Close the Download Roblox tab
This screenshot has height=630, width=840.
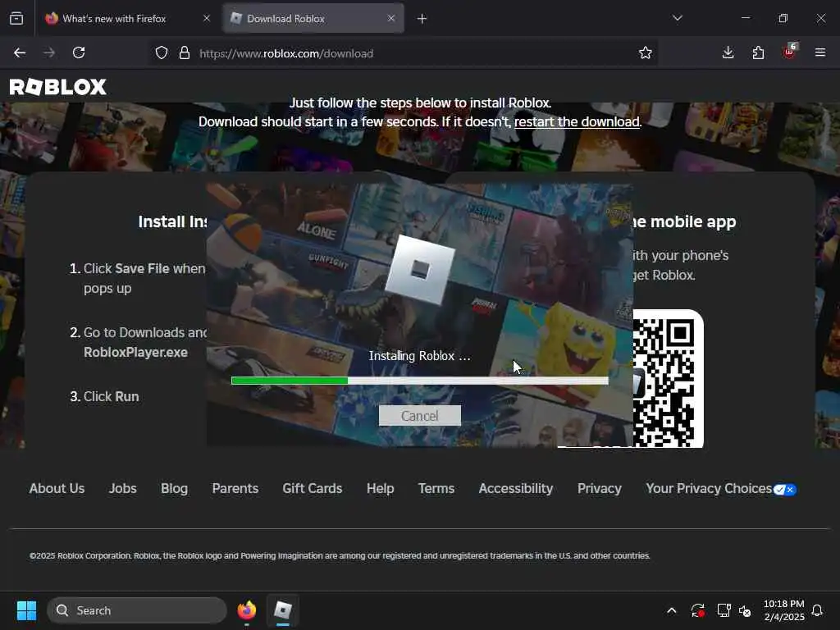(x=391, y=18)
